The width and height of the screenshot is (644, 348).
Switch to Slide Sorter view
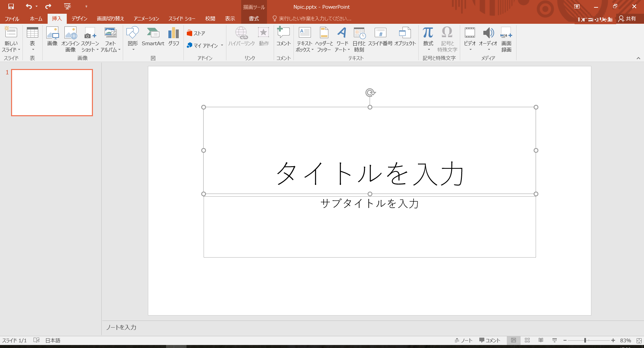pos(527,340)
